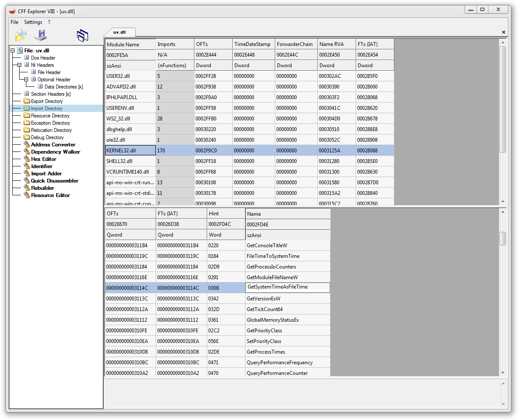Image resolution: width=519 pixels, height=420 pixels.
Task: Click the folder icon of Exception Directory
Action: pyautogui.click(x=27, y=123)
